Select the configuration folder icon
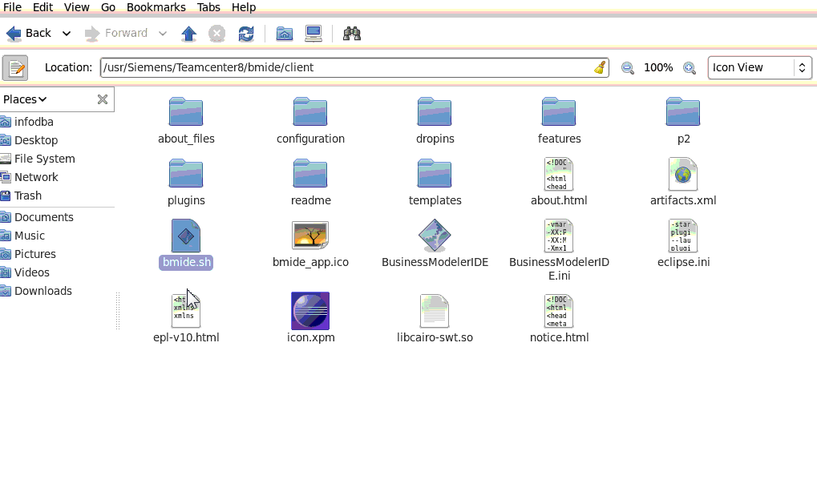The width and height of the screenshot is (817, 504). pyautogui.click(x=310, y=112)
